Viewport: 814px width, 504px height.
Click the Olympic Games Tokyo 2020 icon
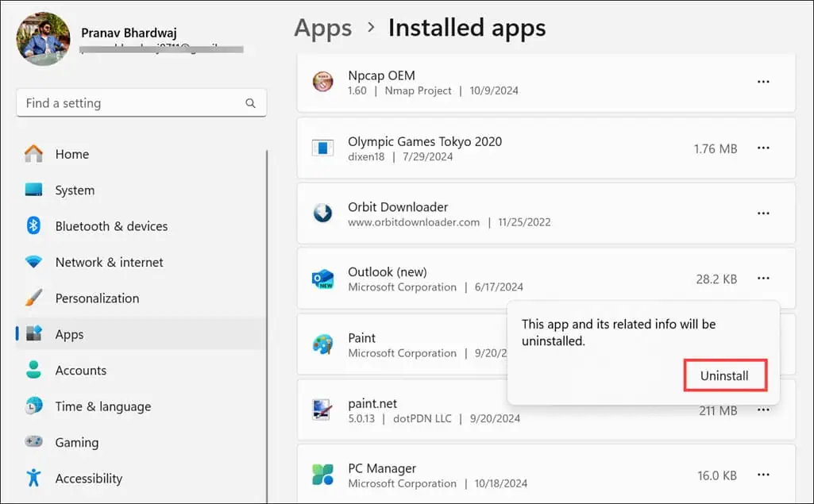pyautogui.click(x=322, y=148)
